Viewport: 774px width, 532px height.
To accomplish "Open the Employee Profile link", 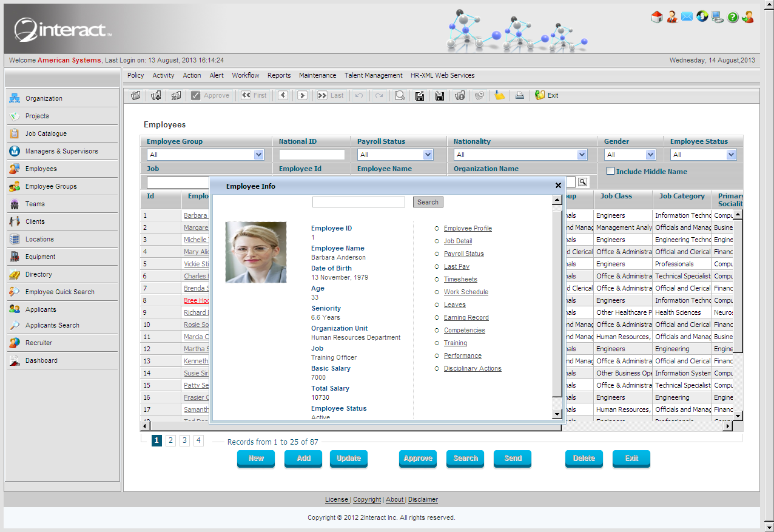I will pos(468,228).
